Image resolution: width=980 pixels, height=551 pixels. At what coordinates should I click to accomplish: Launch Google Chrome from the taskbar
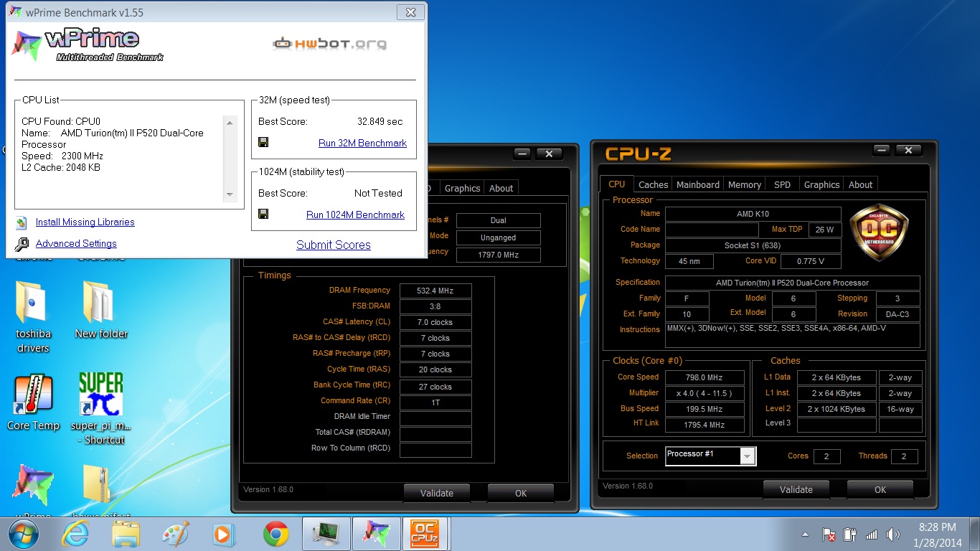[275, 534]
